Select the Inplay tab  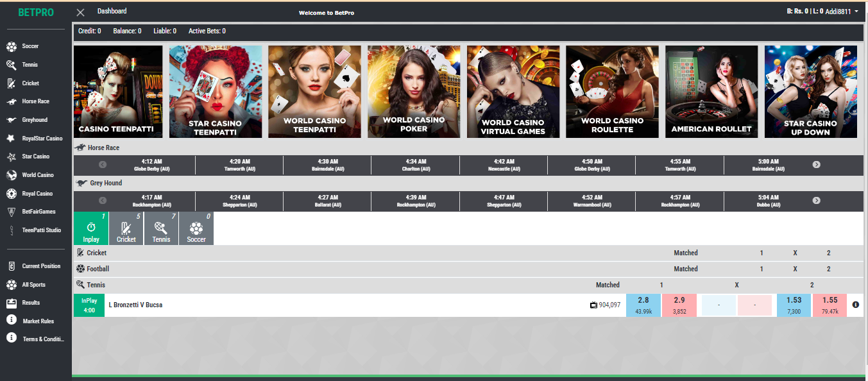coord(91,229)
